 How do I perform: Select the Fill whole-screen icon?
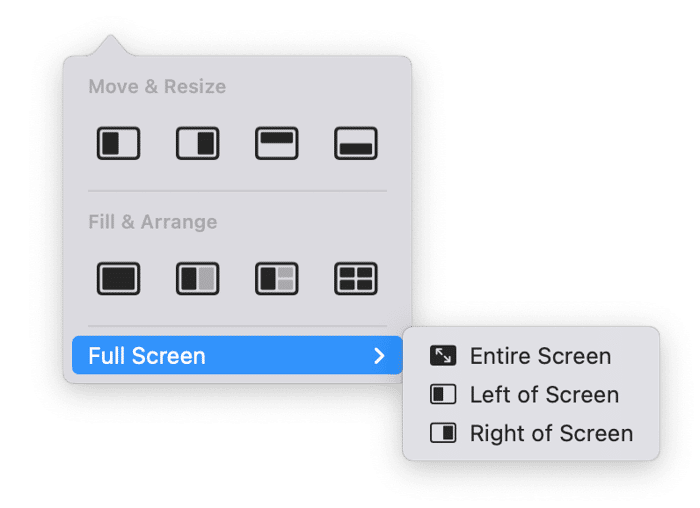(118, 278)
